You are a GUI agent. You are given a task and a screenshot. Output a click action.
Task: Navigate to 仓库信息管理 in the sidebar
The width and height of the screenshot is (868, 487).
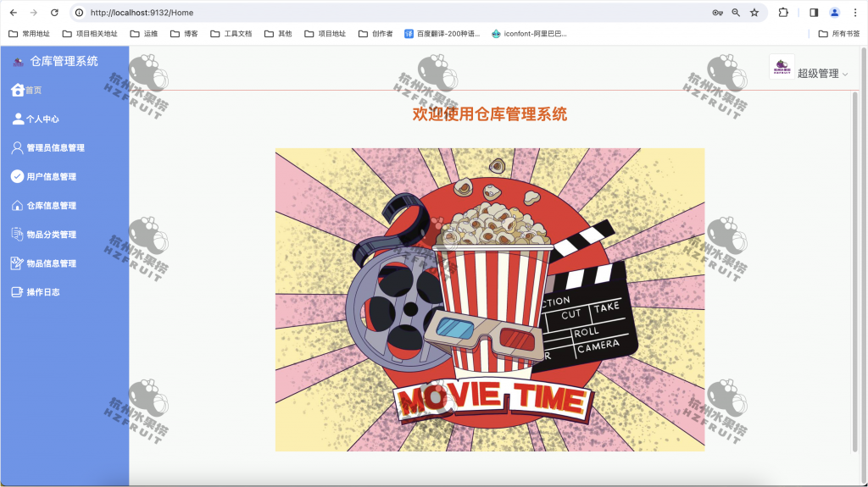64,205
